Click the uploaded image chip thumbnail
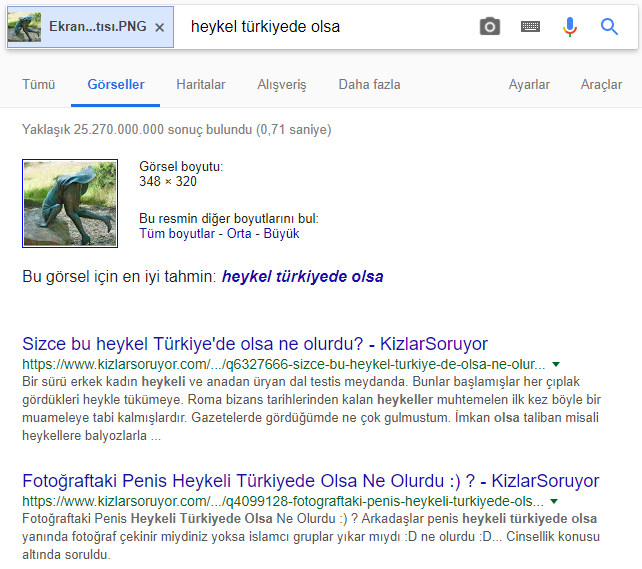Viewport: 642px width, 569px height. [x=25, y=27]
